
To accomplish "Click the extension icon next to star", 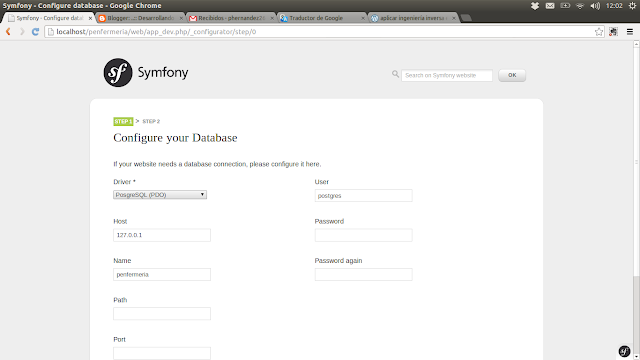I will tap(613, 31).
